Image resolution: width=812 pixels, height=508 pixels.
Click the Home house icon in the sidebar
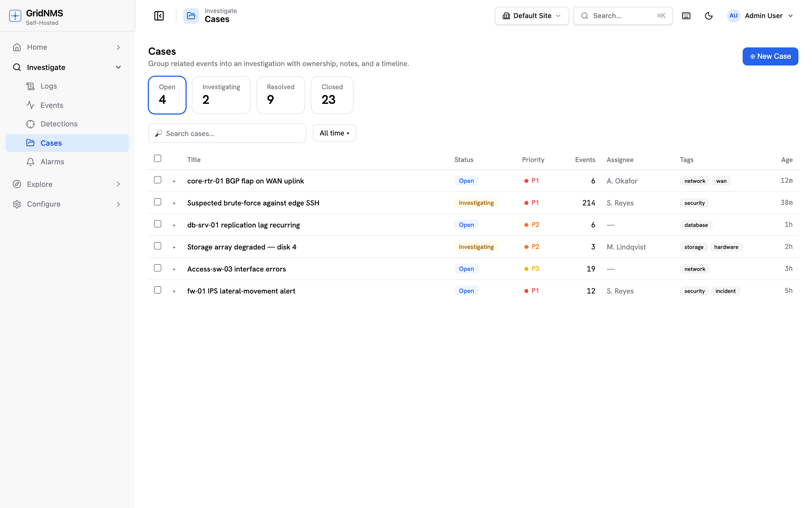pos(17,47)
